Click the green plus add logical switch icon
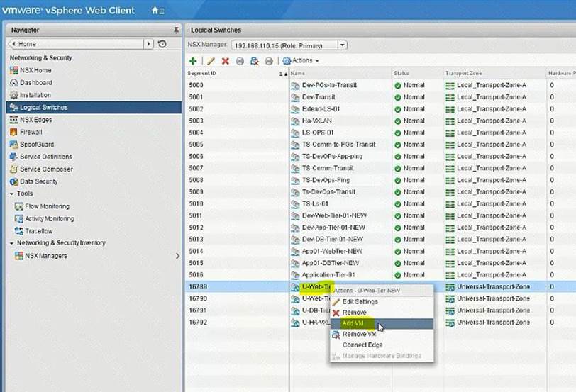Screen dimensions: 576x392 click(193, 61)
